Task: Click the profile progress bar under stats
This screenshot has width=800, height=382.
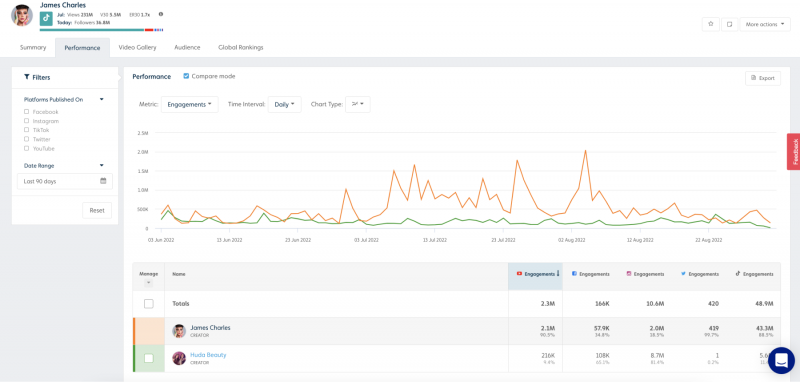Action: (x=101, y=30)
